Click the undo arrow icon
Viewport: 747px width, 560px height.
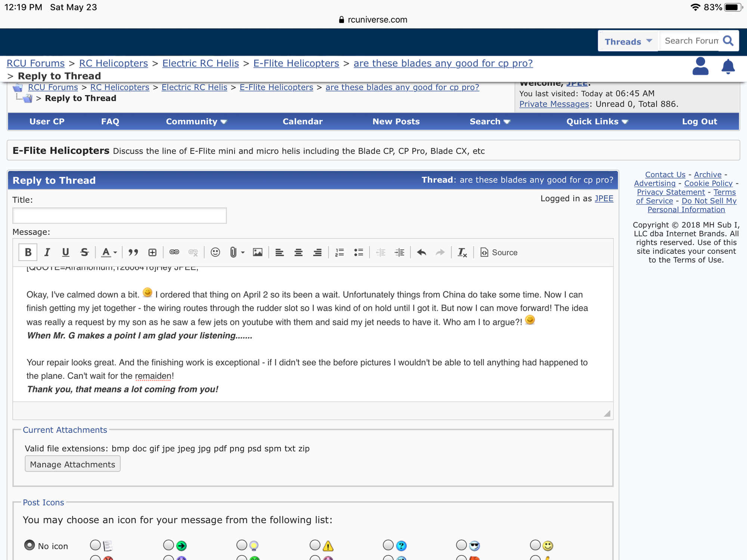[x=422, y=252]
